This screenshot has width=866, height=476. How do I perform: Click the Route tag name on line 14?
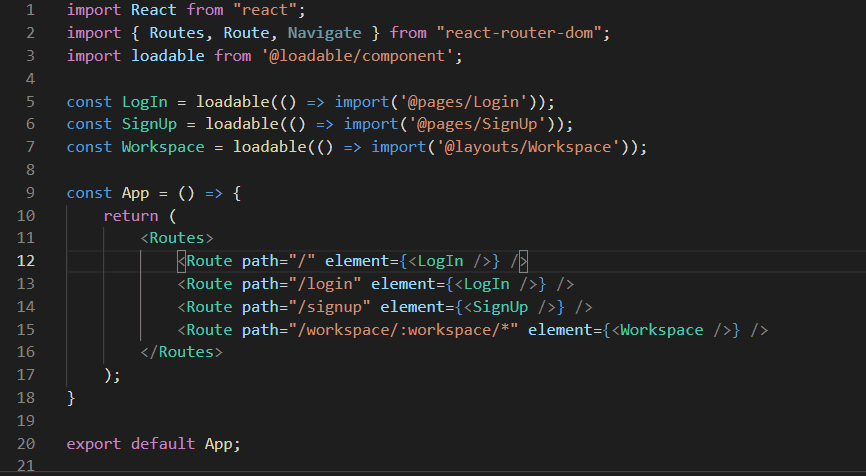pyautogui.click(x=209, y=307)
